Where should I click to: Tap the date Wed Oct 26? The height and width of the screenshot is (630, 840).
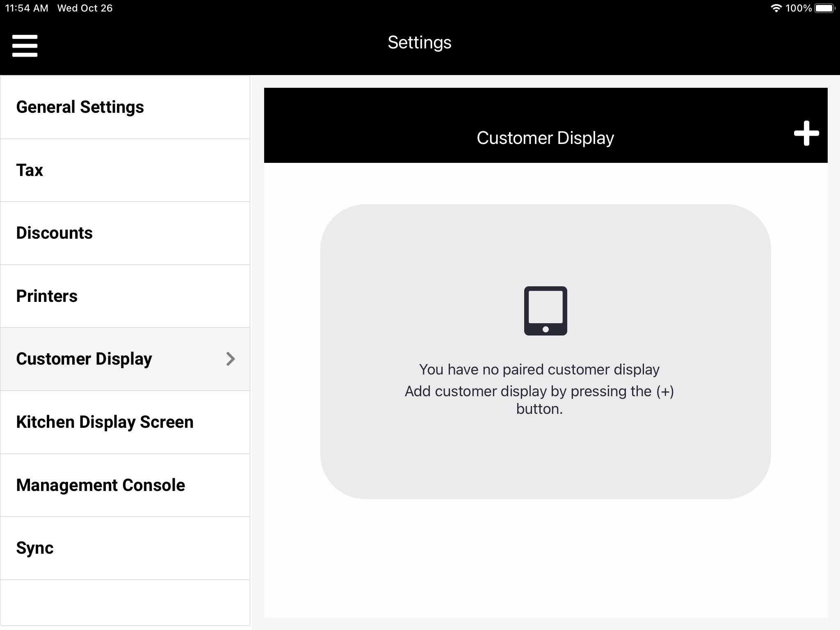tap(85, 8)
